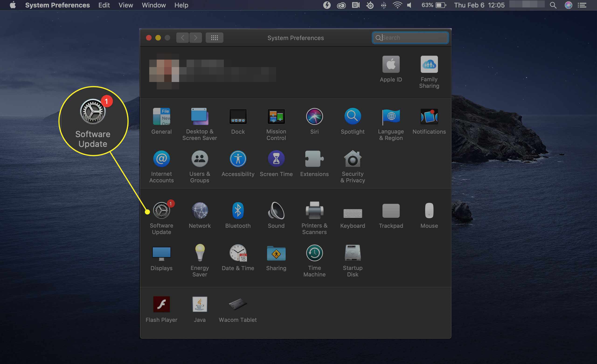Screen dimensions: 597x364
Task: Open Displays preferences
Action: pyautogui.click(x=161, y=253)
